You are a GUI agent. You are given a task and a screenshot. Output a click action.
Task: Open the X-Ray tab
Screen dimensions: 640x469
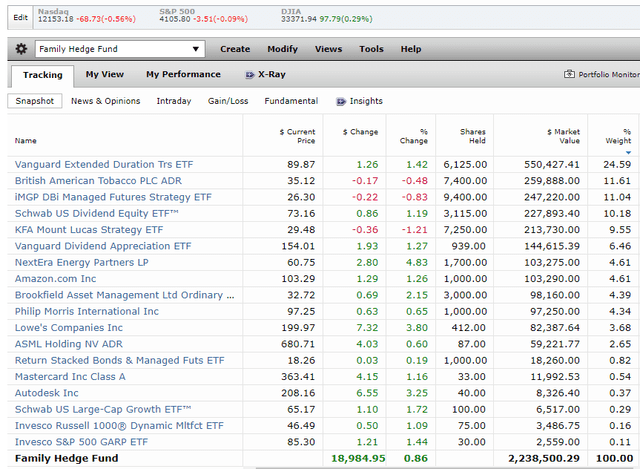coord(271,74)
